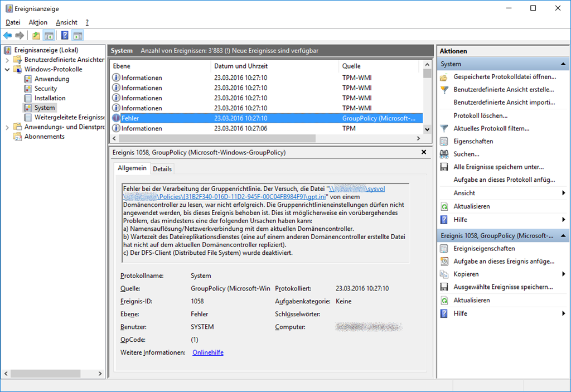The image size is (571, 392).
Task: Switch to the Details tab
Action: 162,169
